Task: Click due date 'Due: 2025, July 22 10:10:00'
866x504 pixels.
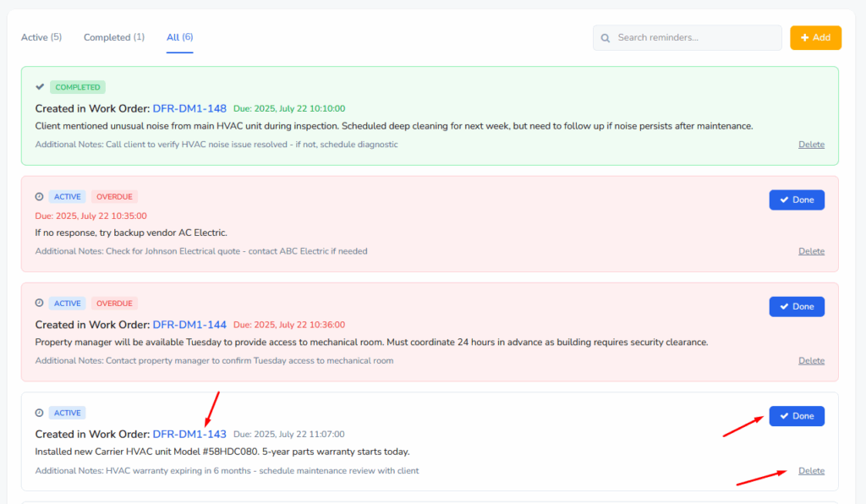Action: (x=289, y=109)
